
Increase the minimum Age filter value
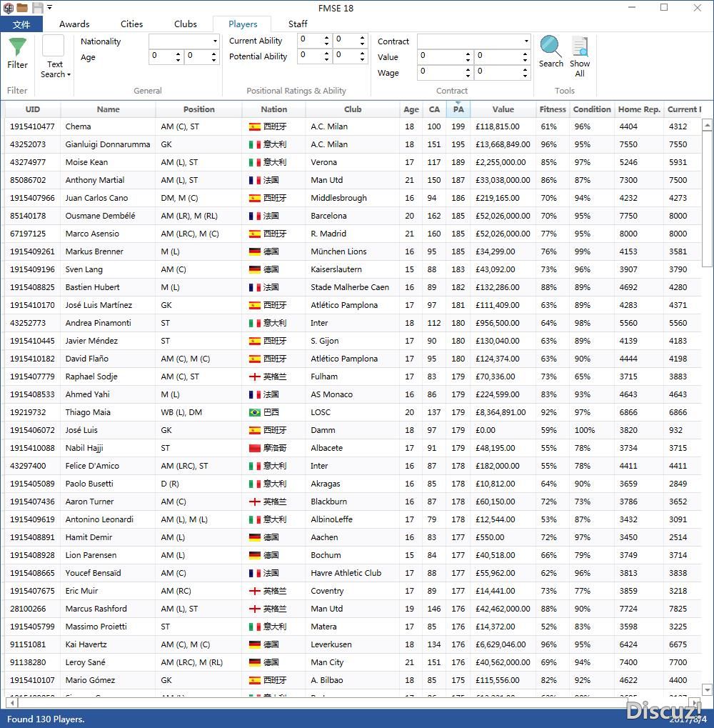coord(178,54)
